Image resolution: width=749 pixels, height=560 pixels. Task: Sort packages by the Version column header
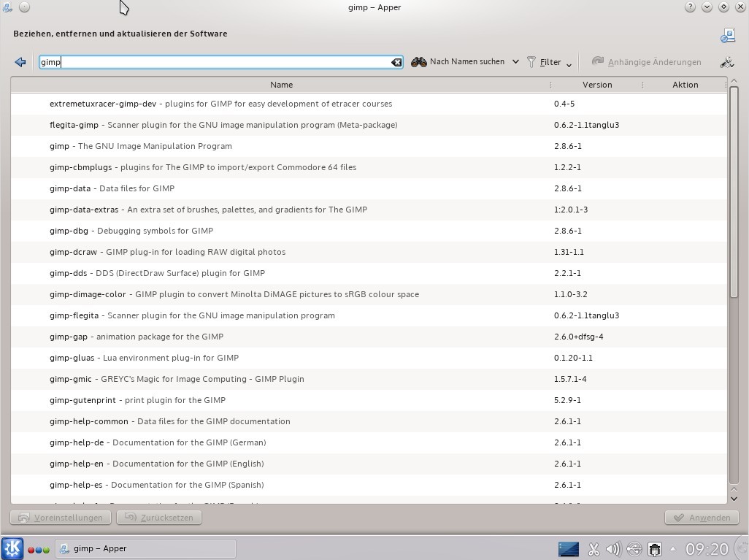point(596,85)
